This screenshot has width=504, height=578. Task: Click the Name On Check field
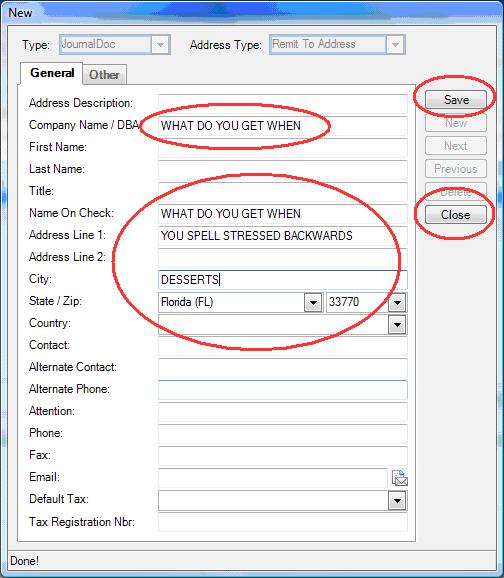click(283, 214)
